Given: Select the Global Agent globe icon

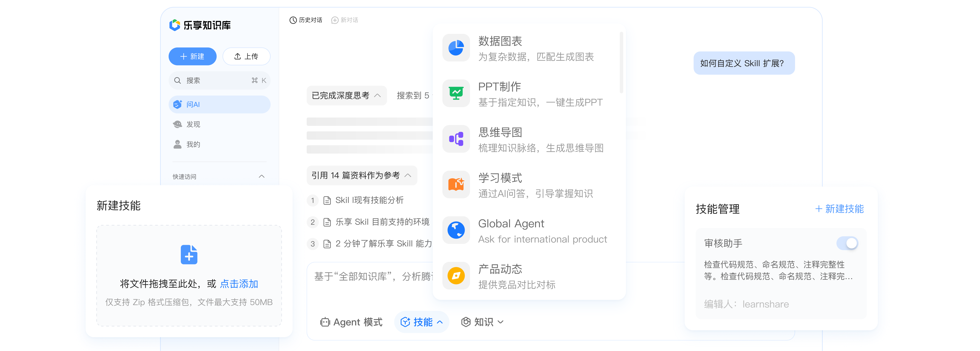Looking at the screenshot, I should pyautogui.click(x=456, y=230).
